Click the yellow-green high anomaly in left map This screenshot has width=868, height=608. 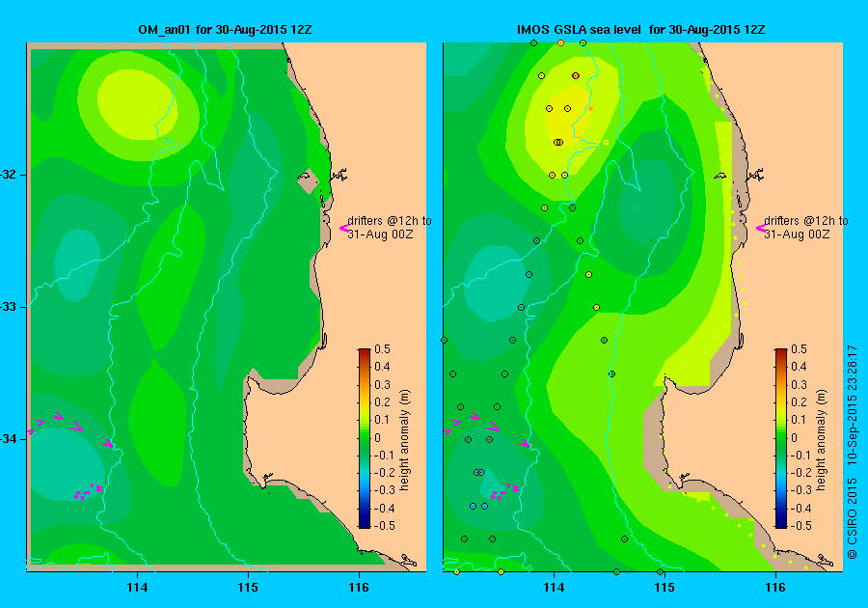(137, 104)
